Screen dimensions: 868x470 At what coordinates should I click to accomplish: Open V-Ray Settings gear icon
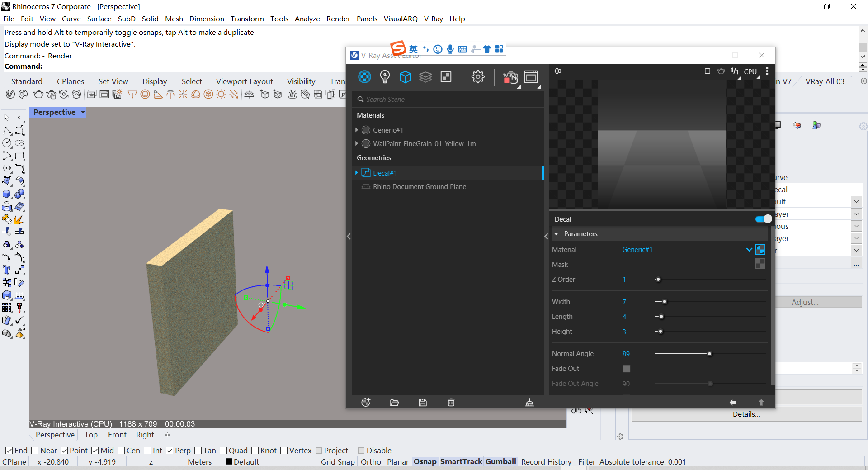pos(478,77)
